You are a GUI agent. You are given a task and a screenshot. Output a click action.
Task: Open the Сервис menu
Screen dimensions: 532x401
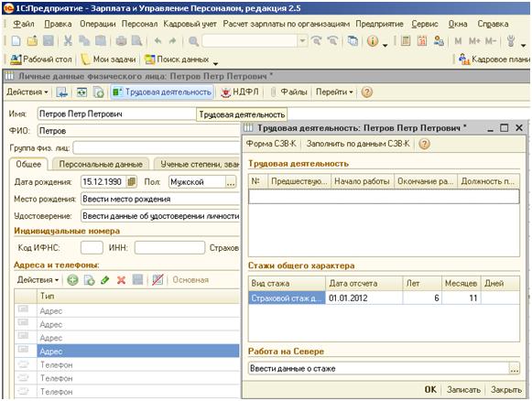[x=425, y=24]
